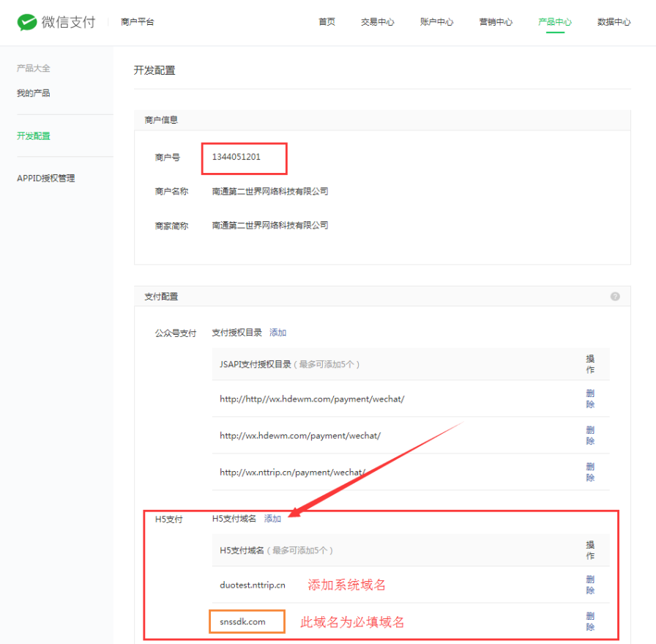Click 添加 next to 支付授权目录
Screen dimensions: 656x644
click(277, 333)
